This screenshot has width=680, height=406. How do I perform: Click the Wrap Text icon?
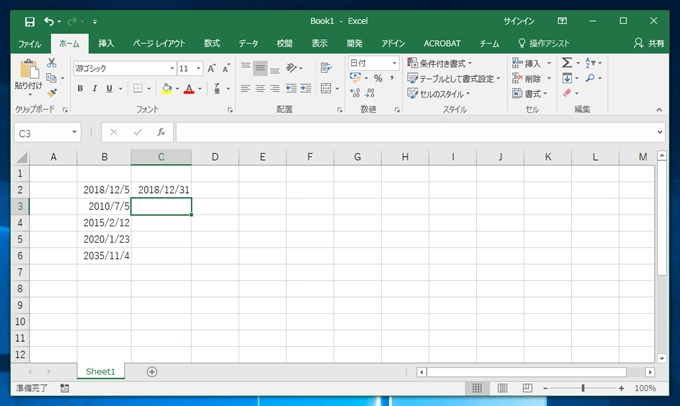coord(326,68)
